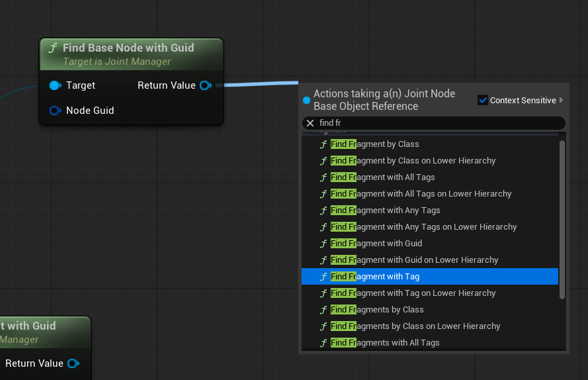Select Find Fragments by Class

pyautogui.click(x=377, y=310)
